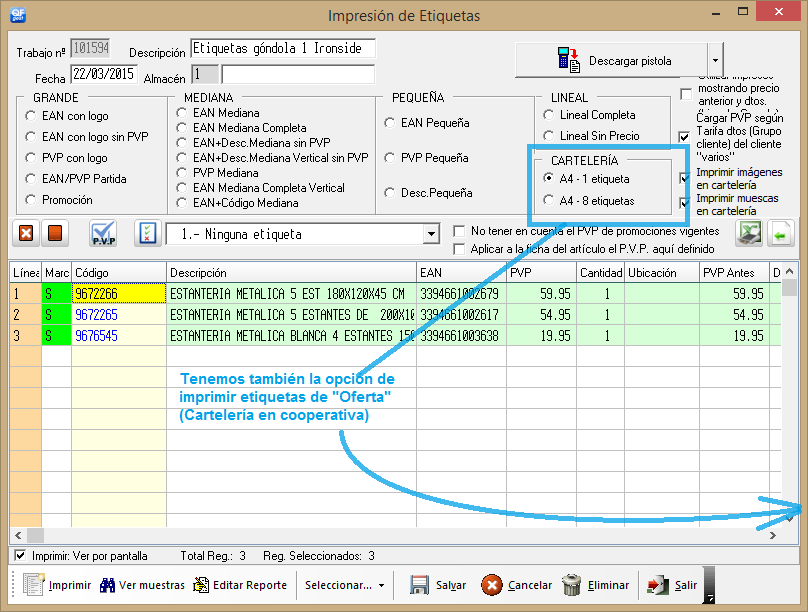This screenshot has height=612, width=808.
Task: Select Lineal Completa radio option
Action: [x=548, y=115]
